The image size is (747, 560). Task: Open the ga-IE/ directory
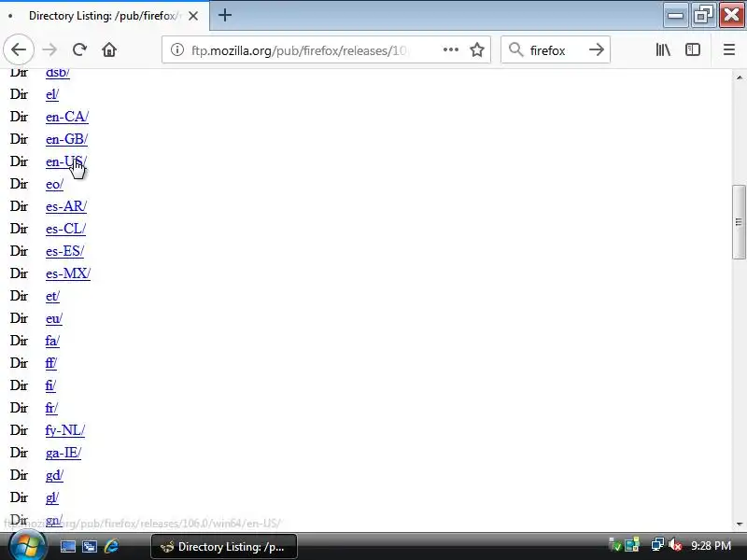pos(63,453)
